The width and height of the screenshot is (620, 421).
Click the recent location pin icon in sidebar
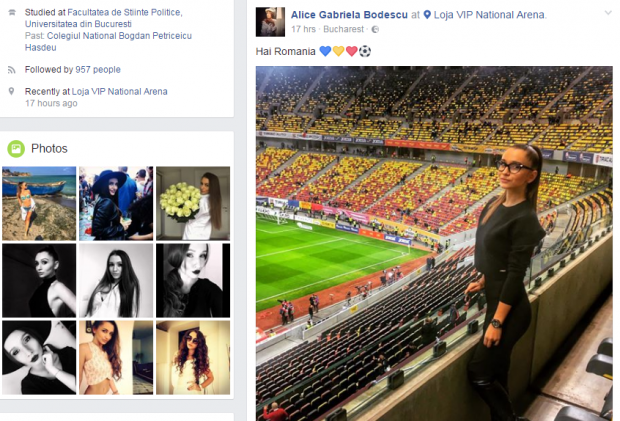[x=11, y=91]
